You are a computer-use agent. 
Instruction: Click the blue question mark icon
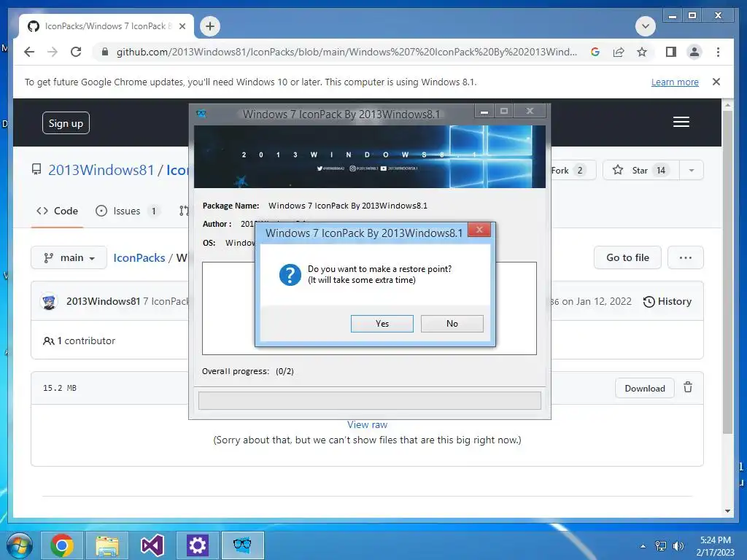click(x=290, y=275)
